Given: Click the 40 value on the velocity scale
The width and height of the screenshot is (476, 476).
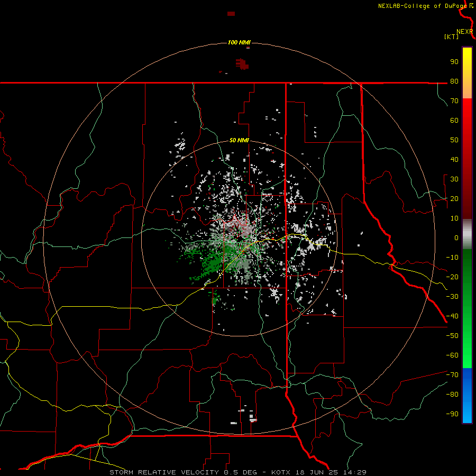Looking at the screenshot, I should click(x=454, y=159).
